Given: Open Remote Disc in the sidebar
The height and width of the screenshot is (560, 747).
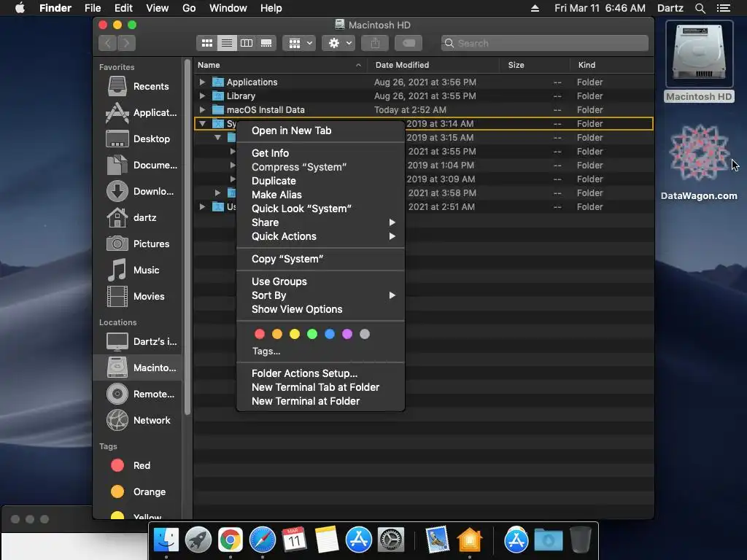Looking at the screenshot, I should pos(138,394).
